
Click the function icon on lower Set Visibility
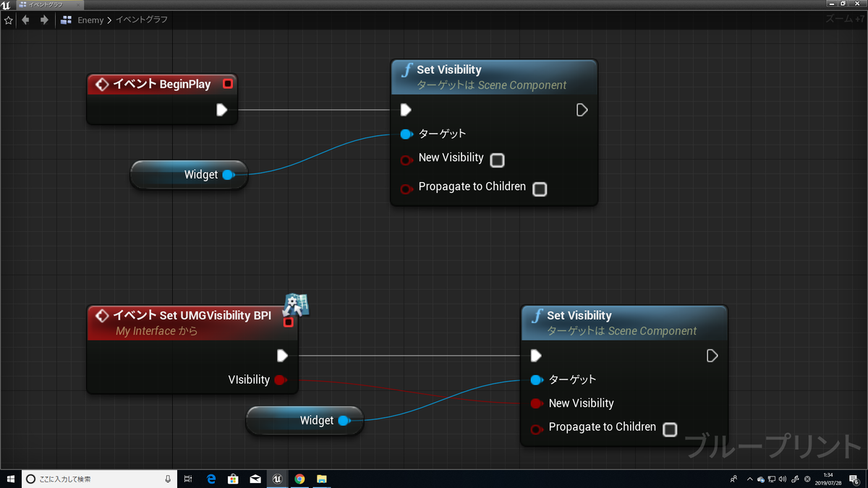coord(537,316)
